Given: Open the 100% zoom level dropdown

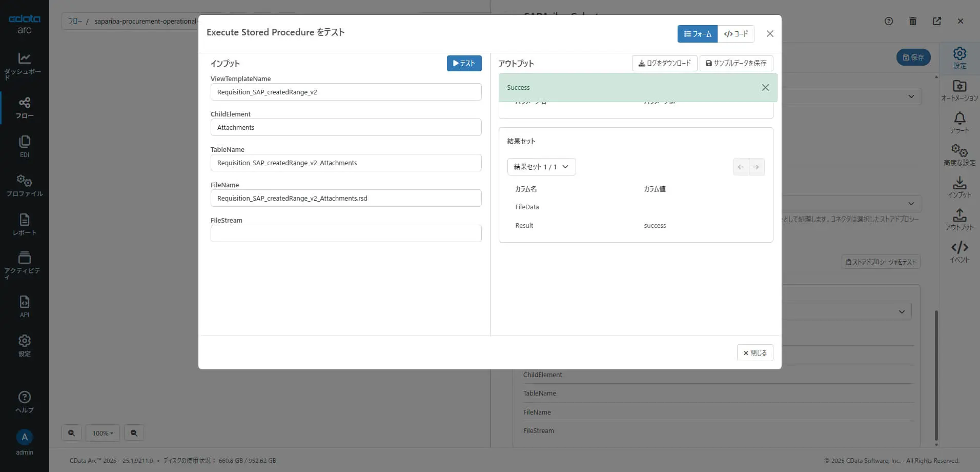Looking at the screenshot, I should tap(103, 433).
